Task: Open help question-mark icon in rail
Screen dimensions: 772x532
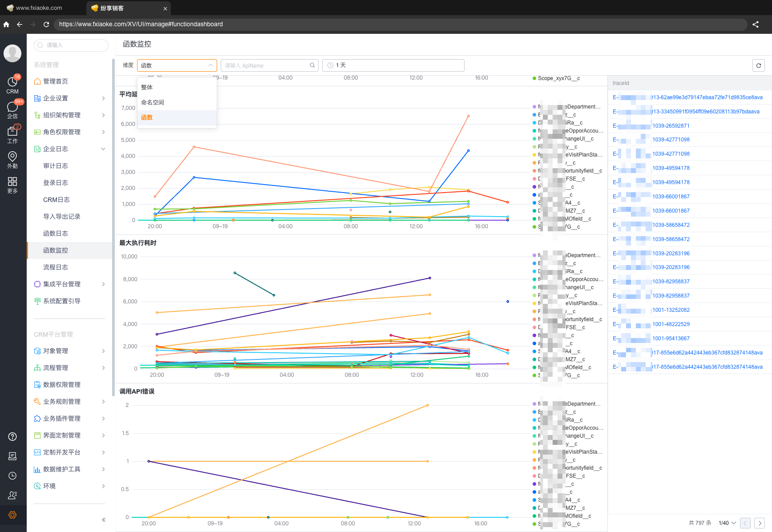Action: [12, 436]
